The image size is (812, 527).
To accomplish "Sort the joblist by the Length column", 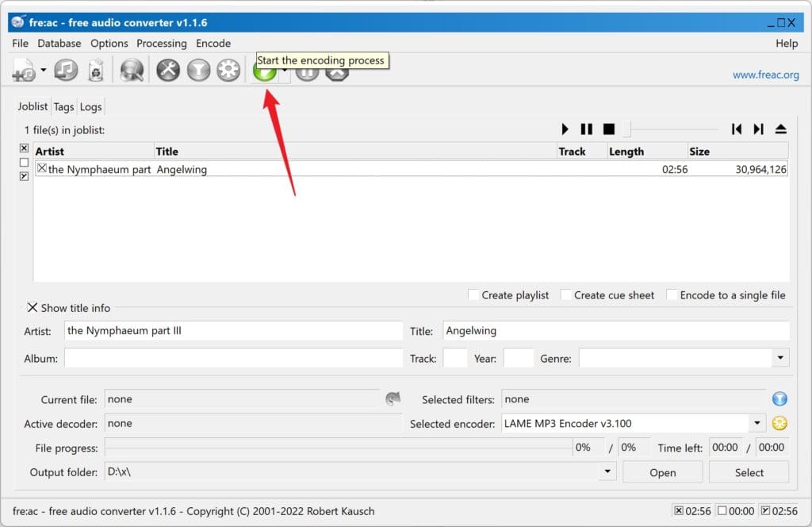I will tap(647, 152).
